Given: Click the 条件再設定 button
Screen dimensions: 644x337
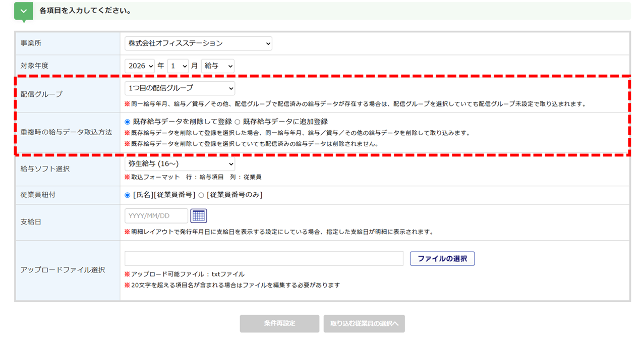Looking at the screenshot, I should tap(279, 323).
